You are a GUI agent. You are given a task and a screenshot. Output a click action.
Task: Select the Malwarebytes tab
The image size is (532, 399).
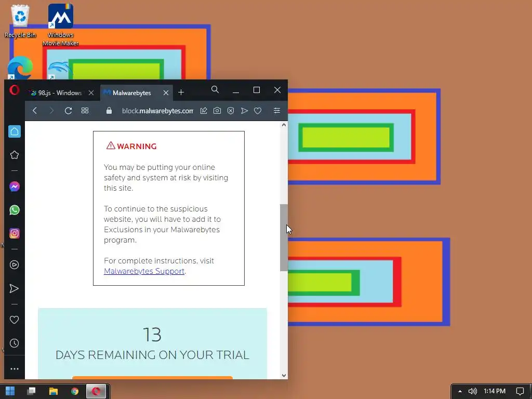point(131,92)
